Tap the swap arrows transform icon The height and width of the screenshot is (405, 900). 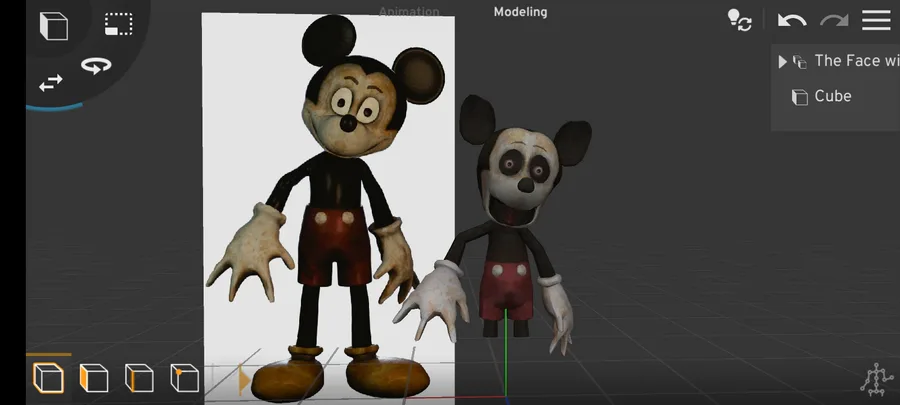tap(51, 84)
